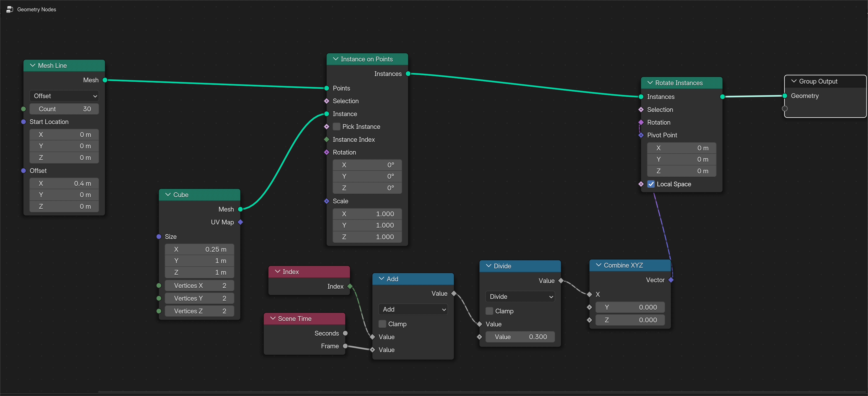Click the Instances output socket on Instance on Points

coord(408,74)
